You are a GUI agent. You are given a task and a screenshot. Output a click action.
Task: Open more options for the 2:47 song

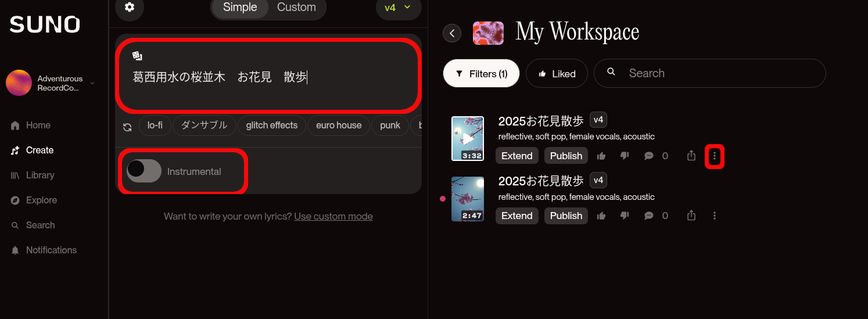pos(715,216)
